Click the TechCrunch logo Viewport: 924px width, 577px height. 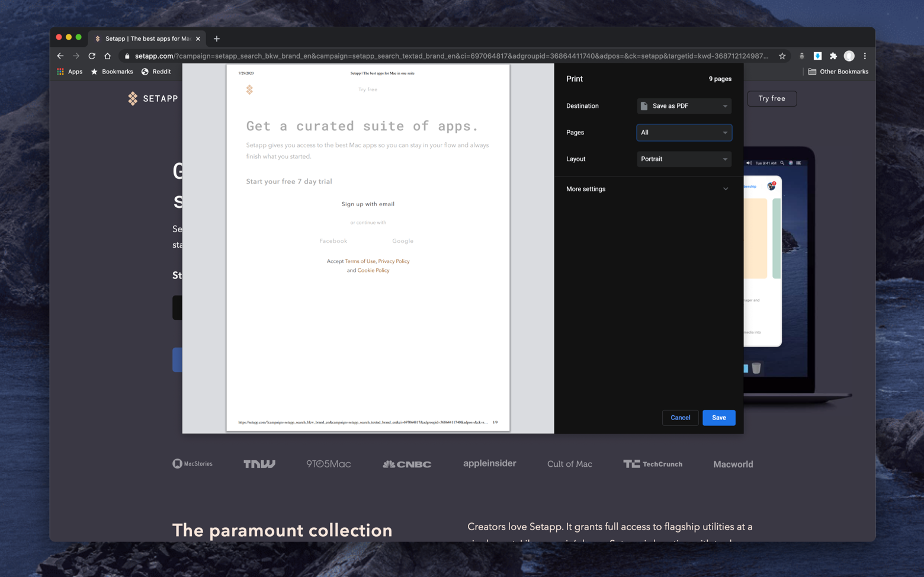coord(653,464)
